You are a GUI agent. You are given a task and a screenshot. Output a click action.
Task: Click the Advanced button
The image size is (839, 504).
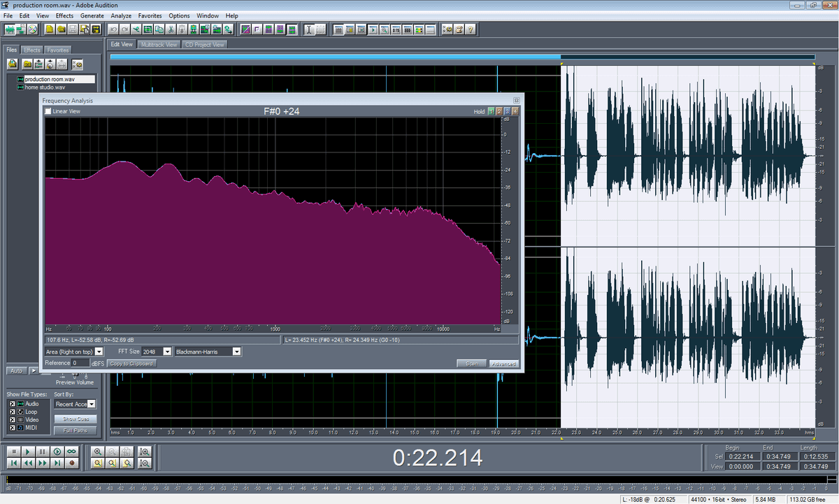503,363
